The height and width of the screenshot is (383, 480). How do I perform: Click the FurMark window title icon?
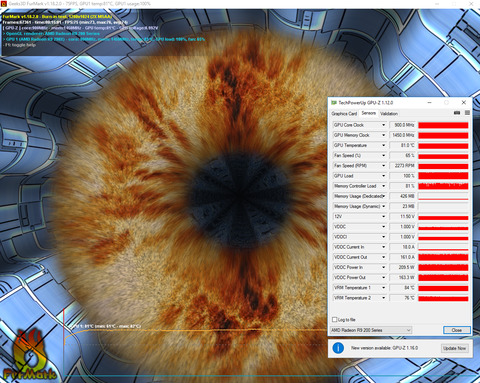pyautogui.click(x=4, y=4)
